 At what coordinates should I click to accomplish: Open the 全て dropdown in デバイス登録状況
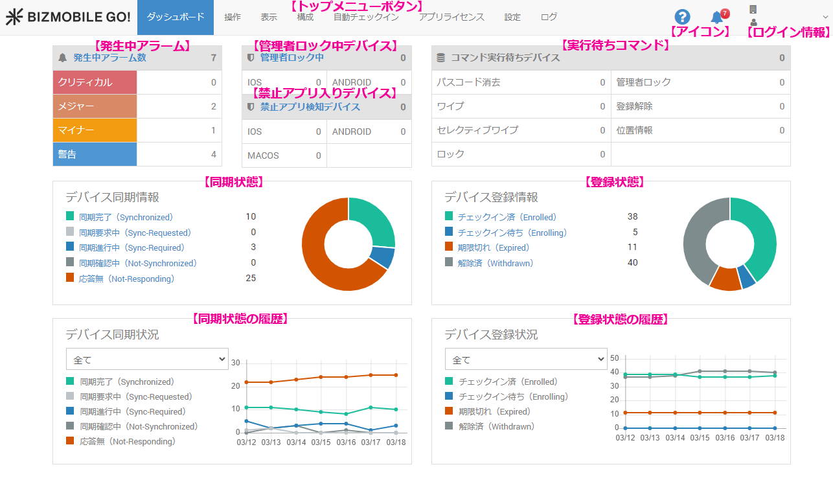point(526,358)
